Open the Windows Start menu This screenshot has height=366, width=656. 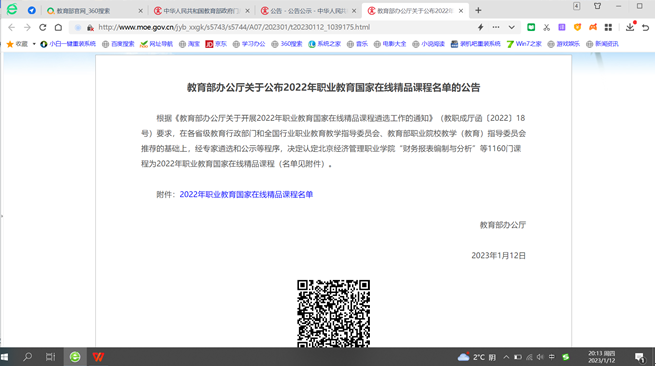tap(5, 357)
